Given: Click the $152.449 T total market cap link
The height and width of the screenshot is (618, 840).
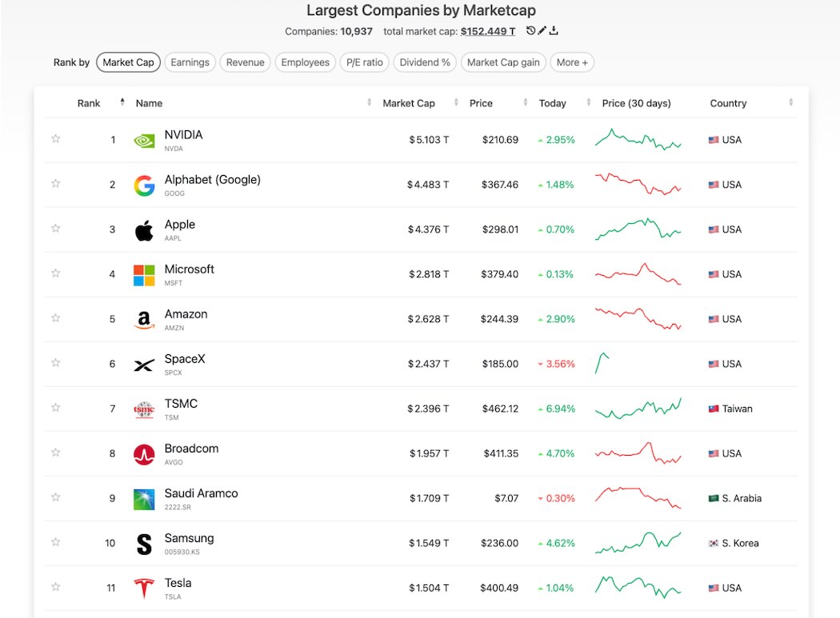Looking at the screenshot, I should (x=487, y=32).
